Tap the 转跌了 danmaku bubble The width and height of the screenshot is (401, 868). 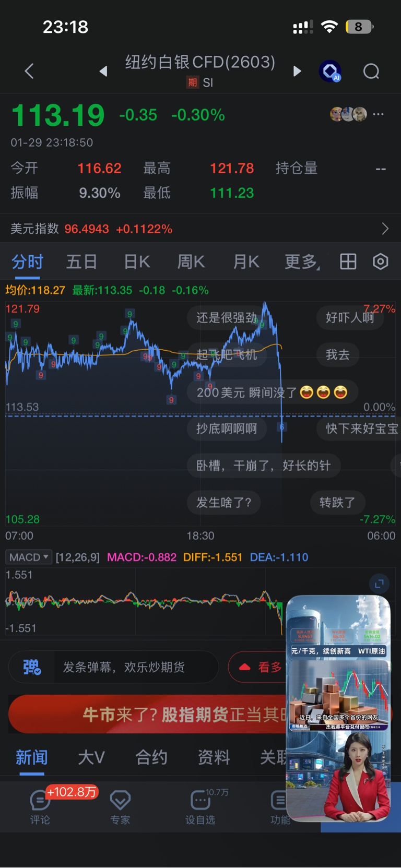click(337, 502)
